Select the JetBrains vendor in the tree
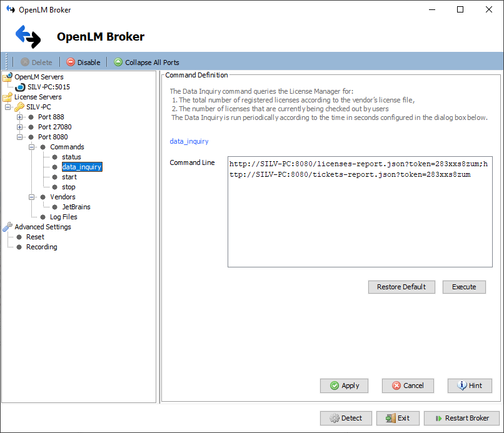 (x=76, y=206)
